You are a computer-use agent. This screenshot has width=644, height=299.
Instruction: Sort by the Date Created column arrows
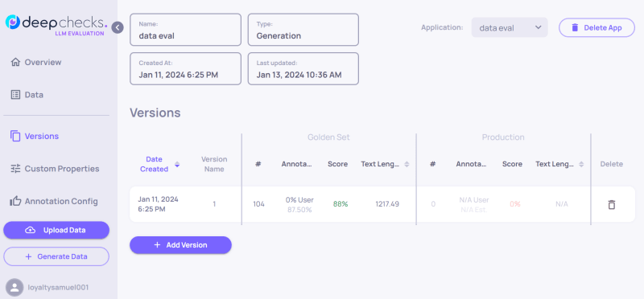tap(177, 164)
